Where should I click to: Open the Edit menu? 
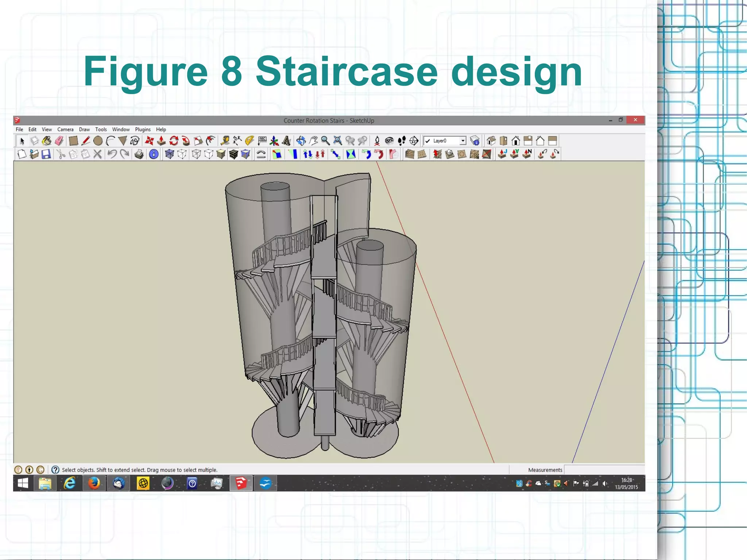32,130
